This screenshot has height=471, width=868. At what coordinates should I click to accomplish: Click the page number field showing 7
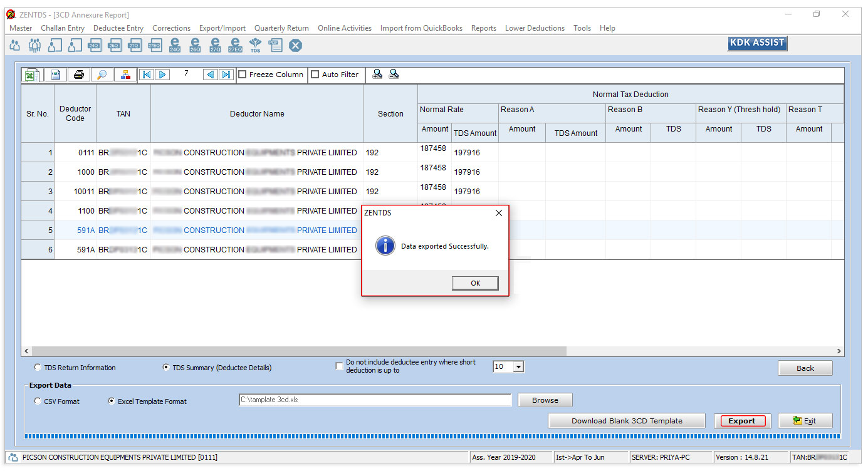(186, 74)
